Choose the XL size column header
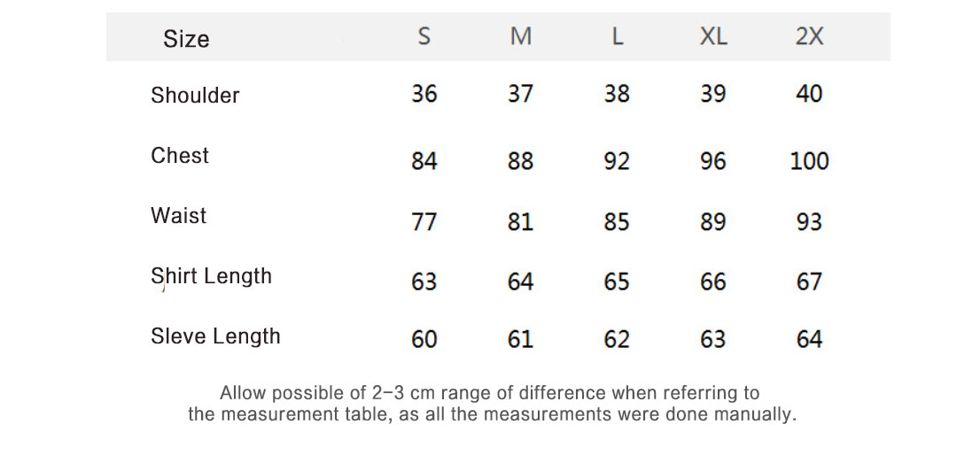The height and width of the screenshot is (463, 980). coord(713,37)
